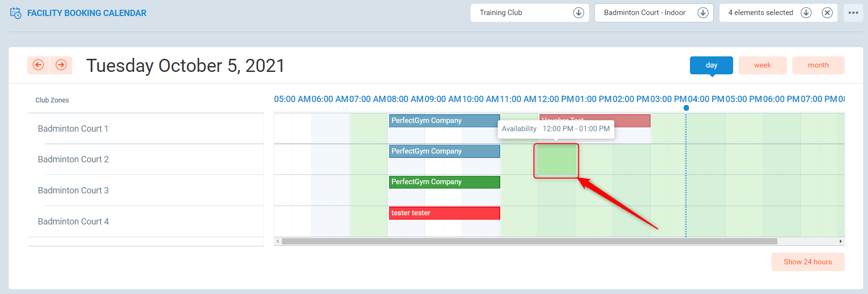Click the Show 24 hours button
The image size is (868, 294).
point(807,262)
